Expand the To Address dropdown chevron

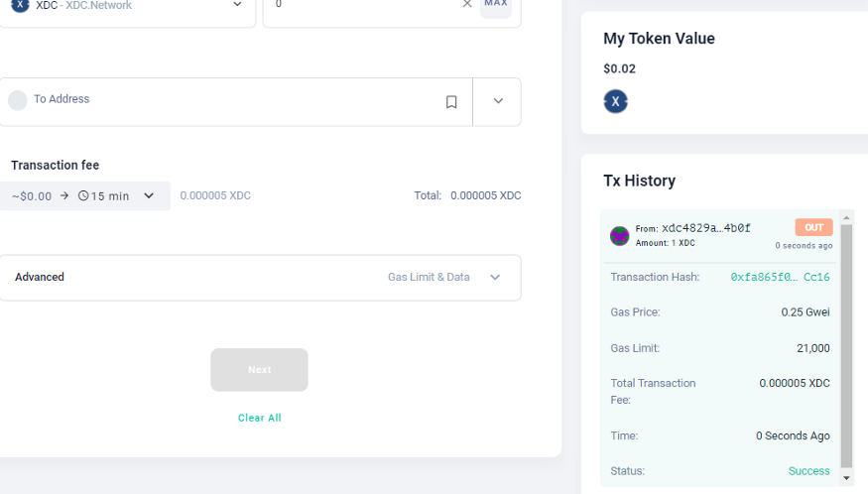[x=498, y=101]
